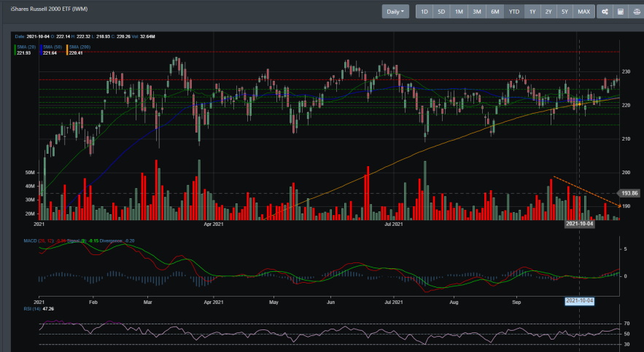The image size is (644, 352).
Task: Click the Mar label on MACD axis
Action: point(147,302)
